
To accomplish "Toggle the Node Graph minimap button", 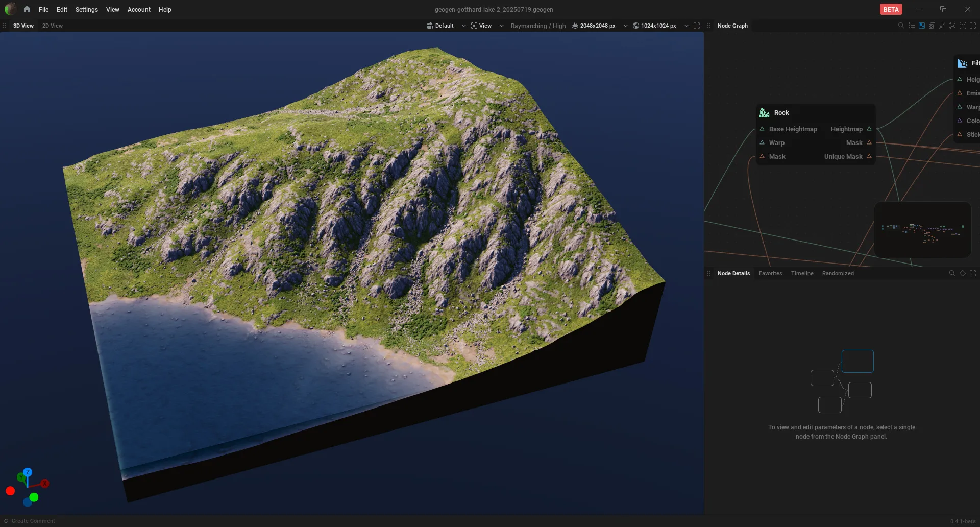I will coord(922,26).
